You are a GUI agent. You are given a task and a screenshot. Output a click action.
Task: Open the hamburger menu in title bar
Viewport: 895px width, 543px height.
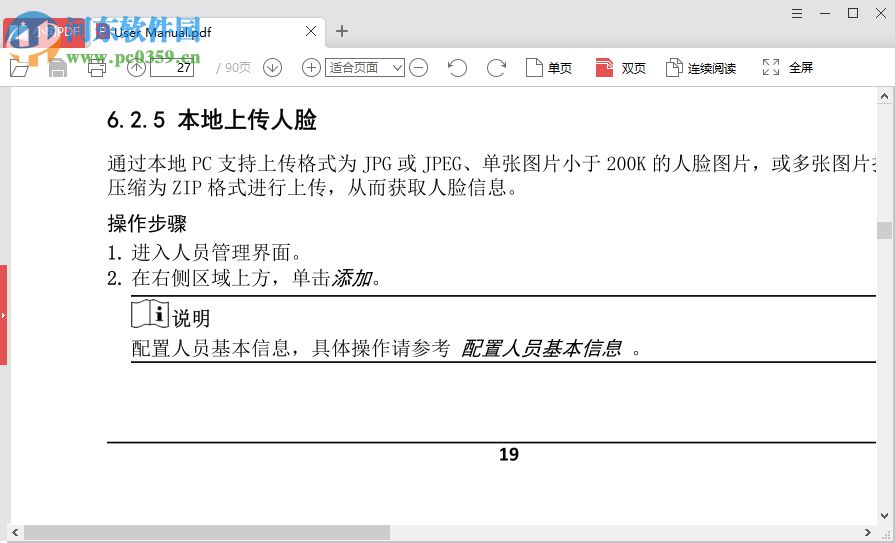pyautogui.click(x=797, y=13)
